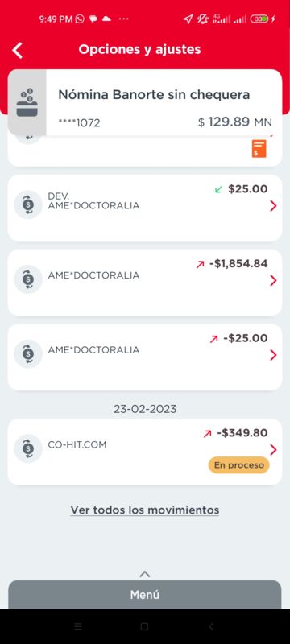Tap Android home square navigation button
Viewport: 290px width, 644px height.
click(144, 626)
